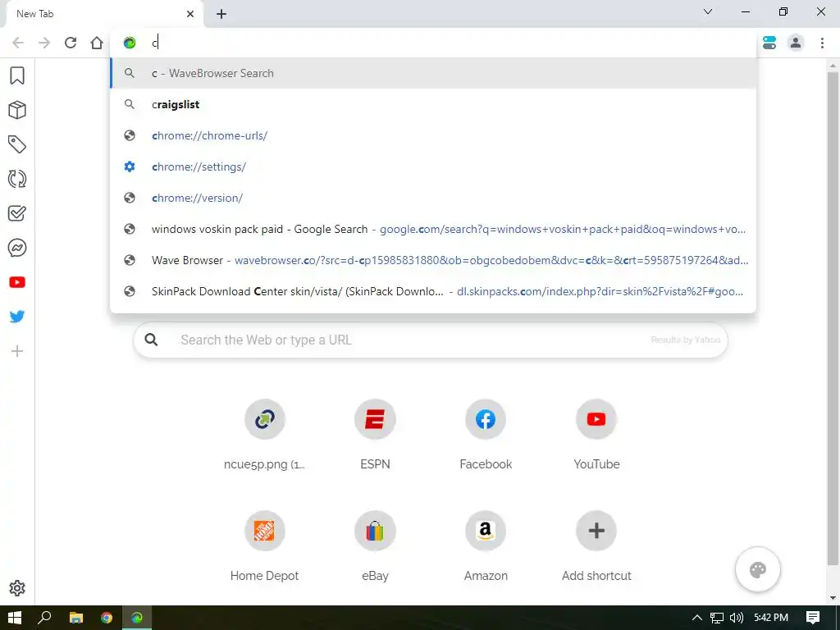Open the three-dot browser menu
Screen dimensions: 840x630
click(822, 43)
